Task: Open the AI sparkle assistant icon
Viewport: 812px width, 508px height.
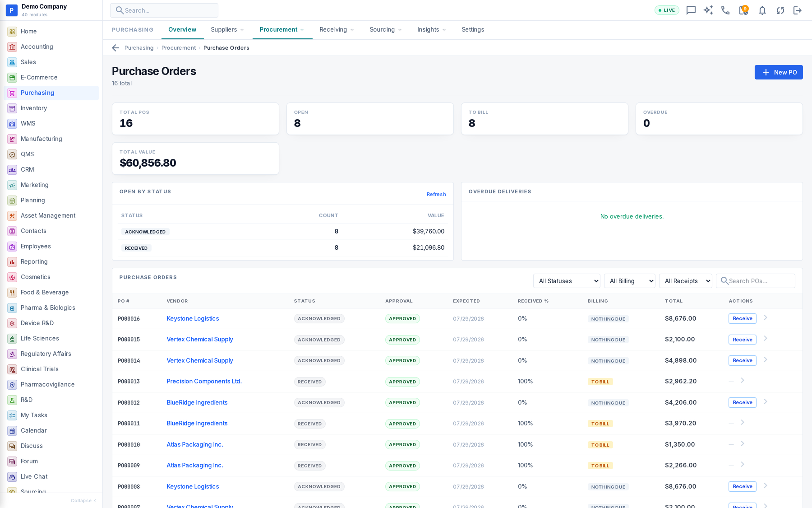Action: [708, 10]
